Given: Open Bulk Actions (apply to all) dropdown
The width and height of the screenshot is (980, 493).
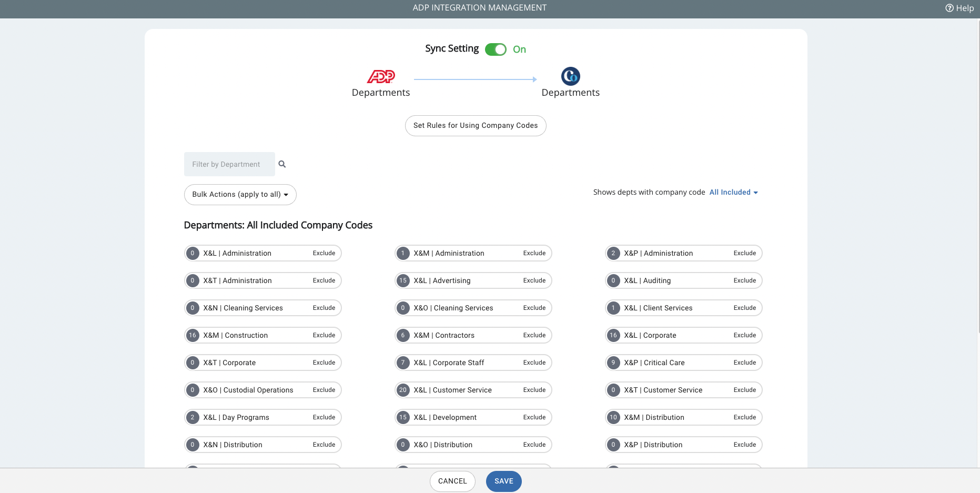Looking at the screenshot, I should [x=240, y=195].
